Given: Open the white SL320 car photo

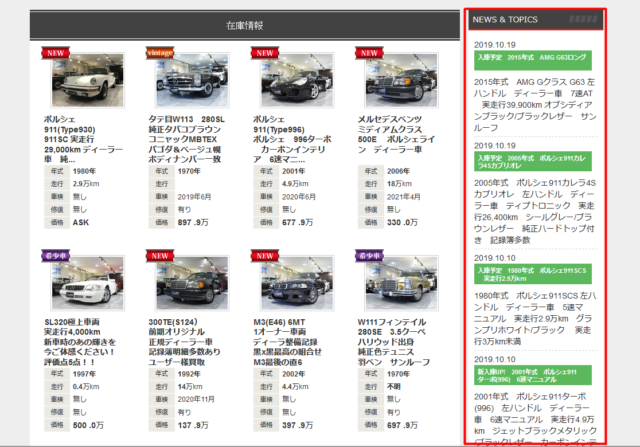Looking at the screenshot, I should (x=87, y=283).
